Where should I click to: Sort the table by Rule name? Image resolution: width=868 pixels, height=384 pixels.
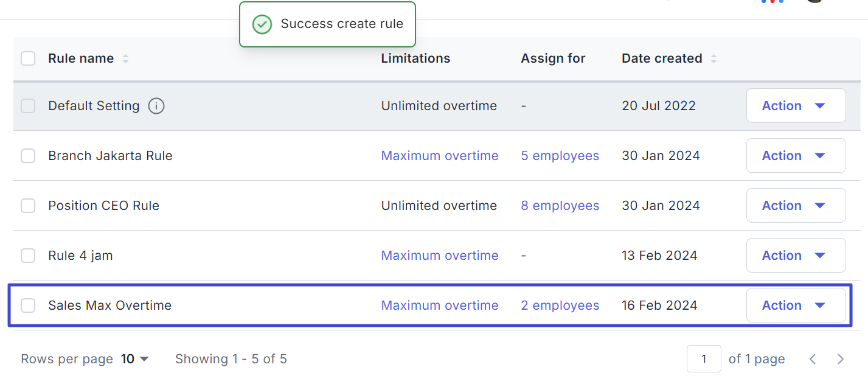[125, 59]
